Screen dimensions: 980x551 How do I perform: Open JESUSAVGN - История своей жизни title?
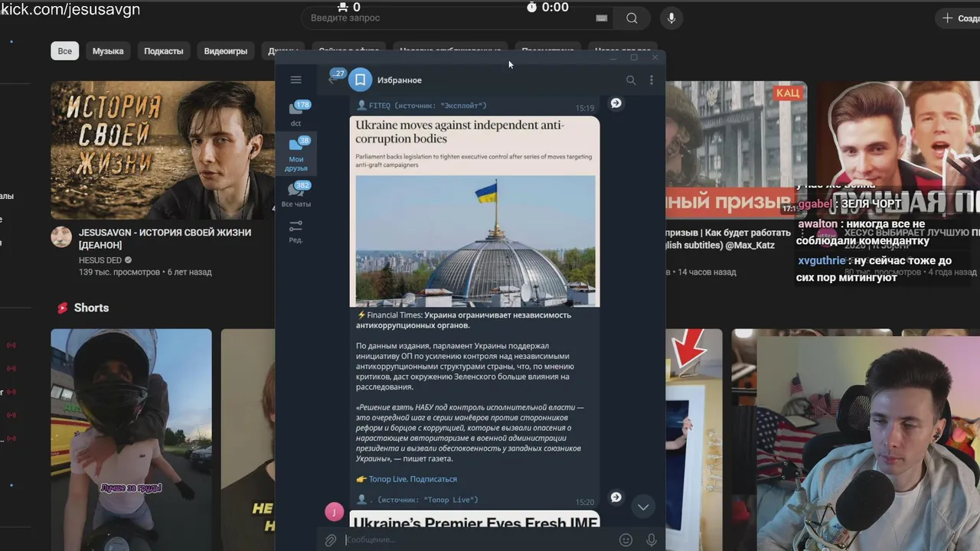[165, 239]
